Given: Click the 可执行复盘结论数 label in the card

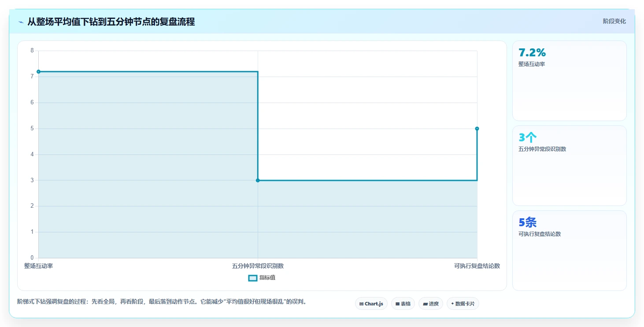Looking at the screenshot, I should pos(540,234).
